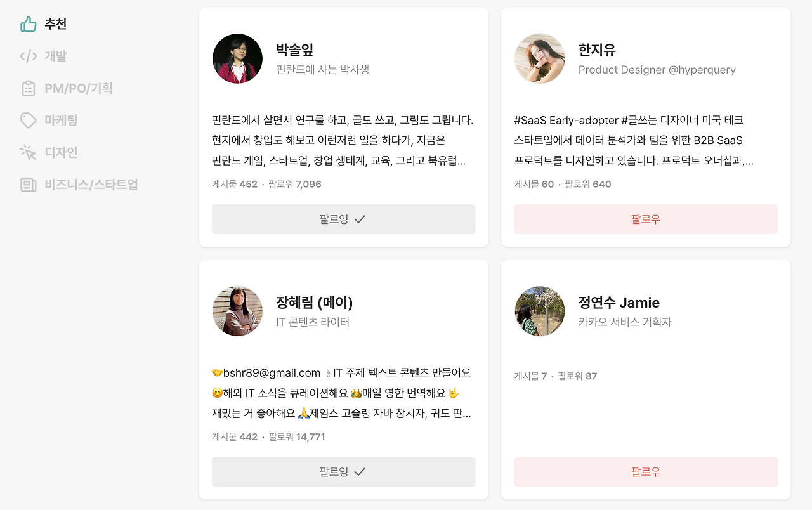Click the thumbs-up 추천 icon
Screen dimensions: 812x510
pyautogui.click(x=29, y=24)
